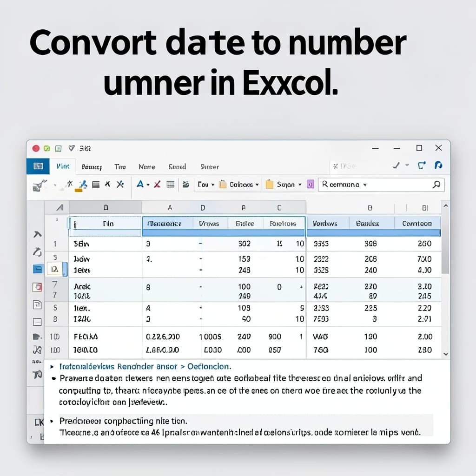
Task: Select the column header A above the sheet
Action: coord(170,208)
